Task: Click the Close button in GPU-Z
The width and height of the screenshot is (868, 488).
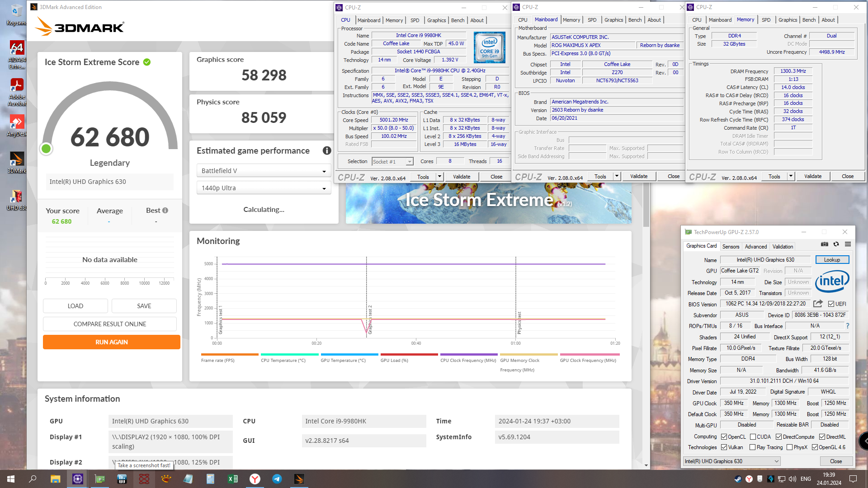Action: tap(836, 461)
